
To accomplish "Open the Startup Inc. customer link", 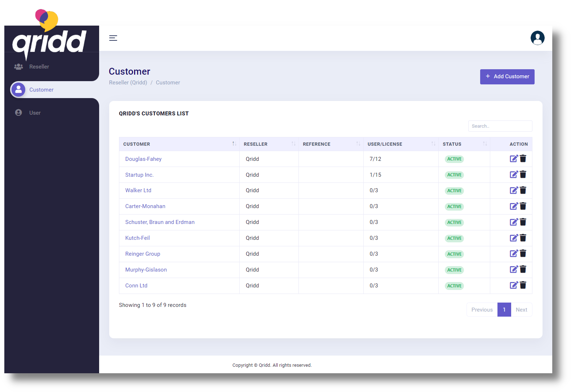I will click(140, 175).
